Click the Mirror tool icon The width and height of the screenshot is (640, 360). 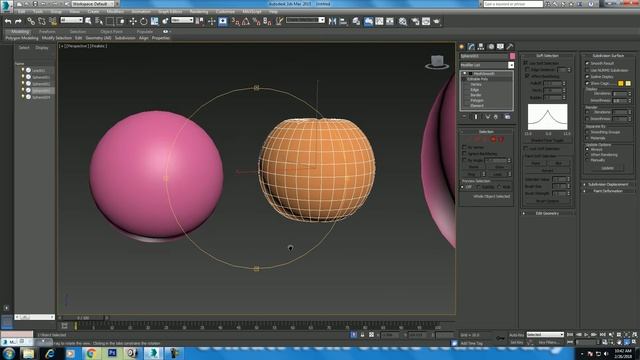(333, 21)
